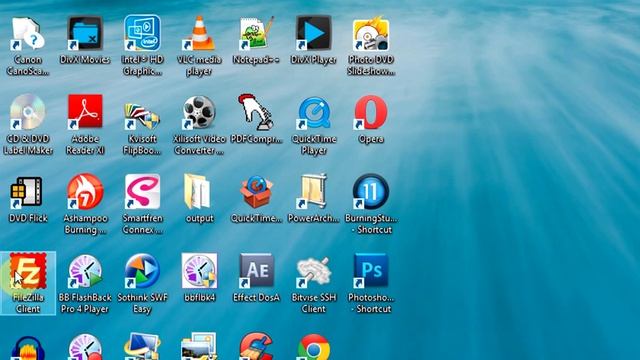640x360 pixels.
Task: Select the Photoshop shortcut icon
Action: coord(371,270)
